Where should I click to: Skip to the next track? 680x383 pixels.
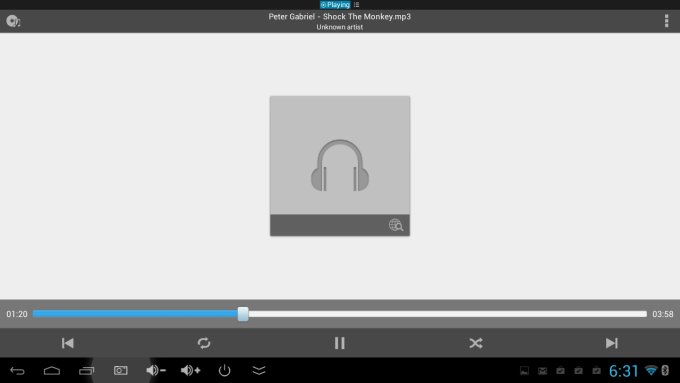pos(612,343)
